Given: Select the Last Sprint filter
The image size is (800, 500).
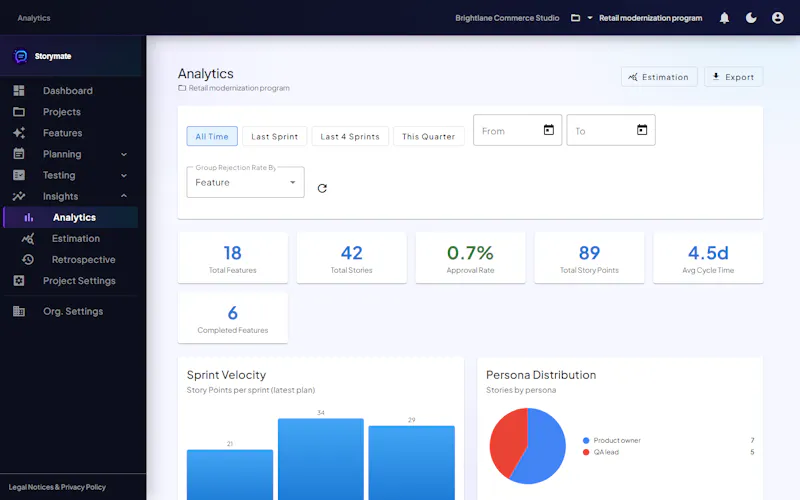Looking at the screenshot, I should [274, 136].
